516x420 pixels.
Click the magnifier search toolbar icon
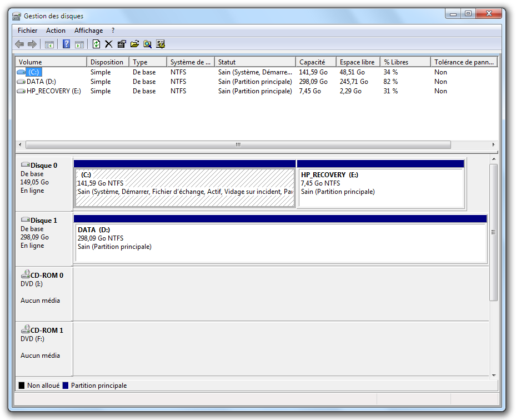click(147, 44)
